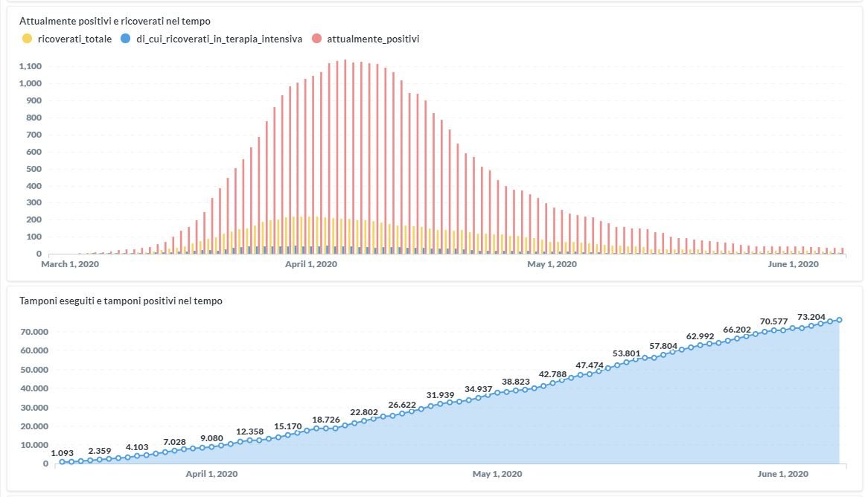The width and height of the screenshot is (868, 497).
Task: Select the data point labeled 73.204
Action: [811, 324]
